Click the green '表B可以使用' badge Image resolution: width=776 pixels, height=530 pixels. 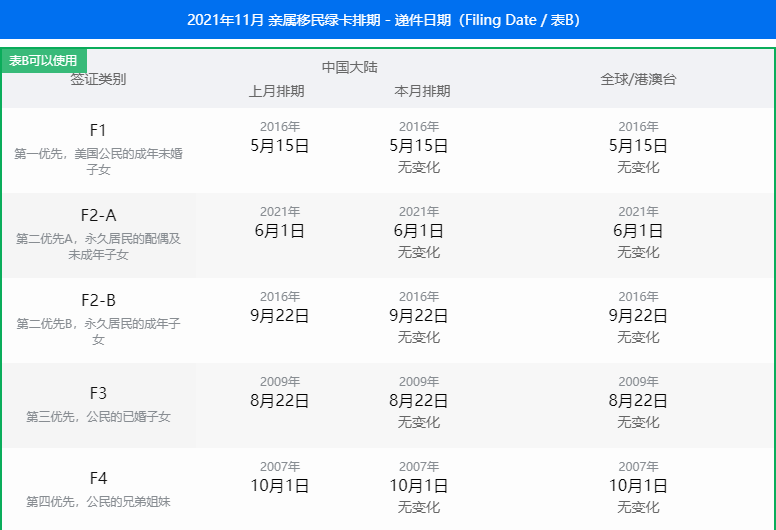(44, 60)
